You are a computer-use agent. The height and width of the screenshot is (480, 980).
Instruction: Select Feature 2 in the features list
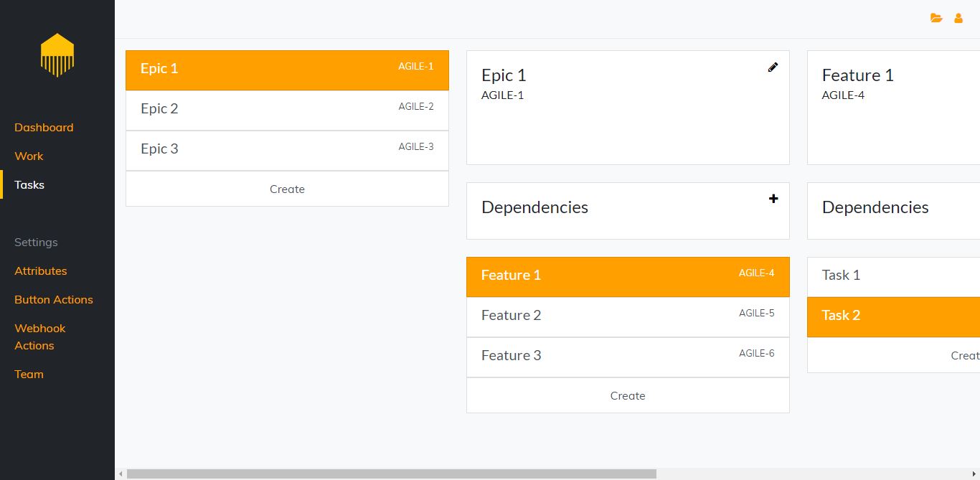pyautogui.click(x=628, y=317)
